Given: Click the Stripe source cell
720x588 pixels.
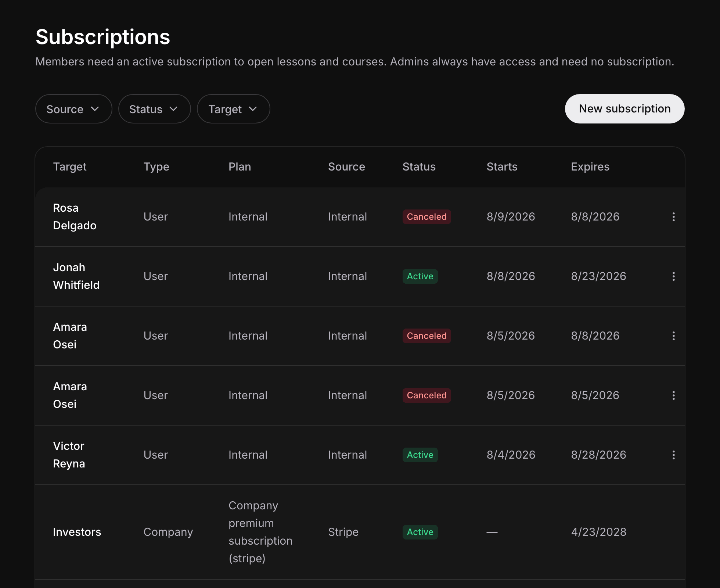Looking at the screenshot, I should click(343, 532).
